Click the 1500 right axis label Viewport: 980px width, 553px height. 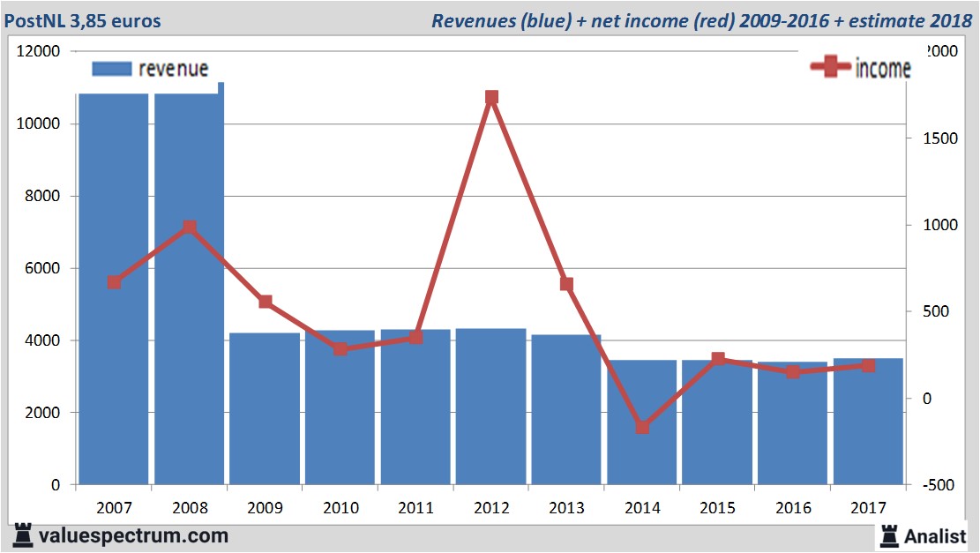(934, 138)
